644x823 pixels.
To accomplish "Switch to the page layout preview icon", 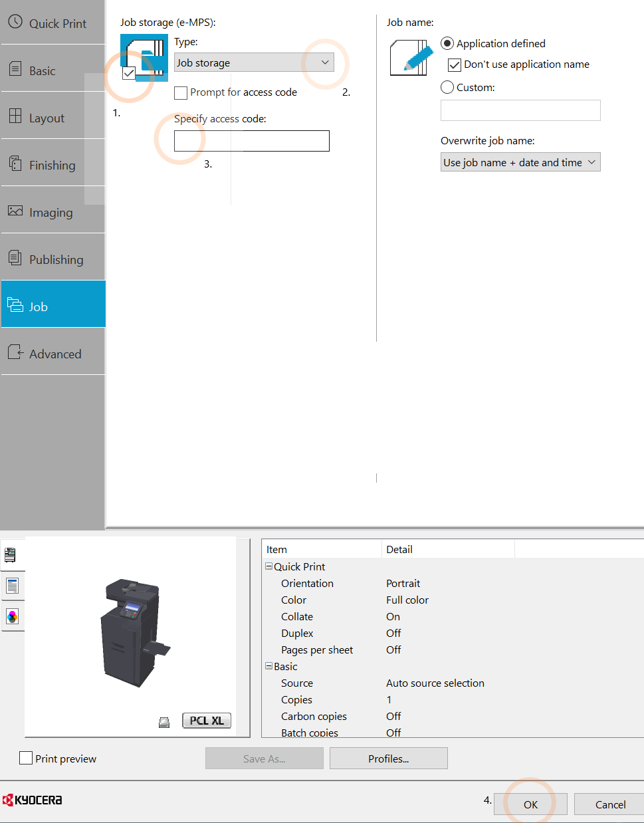I will tap(12, 586).
